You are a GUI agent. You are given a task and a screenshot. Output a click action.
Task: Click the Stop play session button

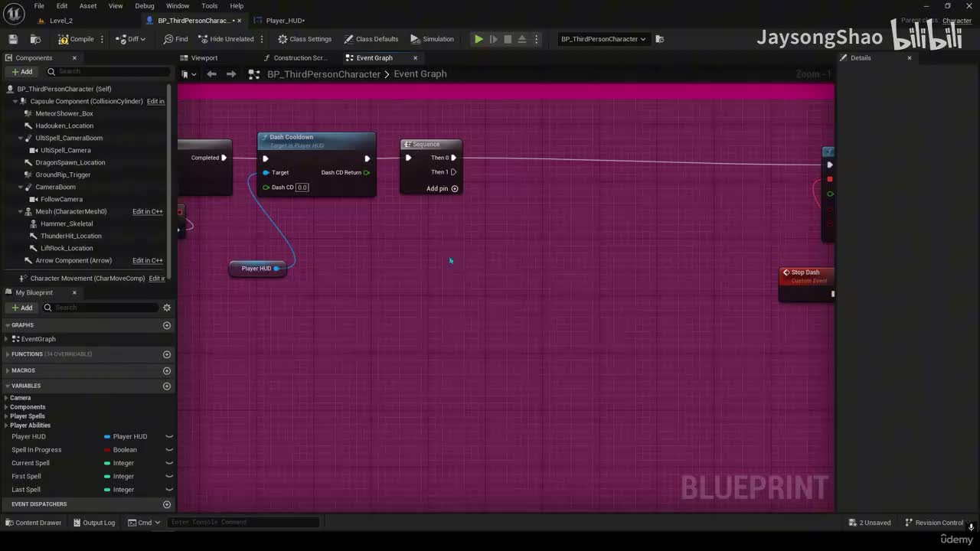click(x=508, y=39)
